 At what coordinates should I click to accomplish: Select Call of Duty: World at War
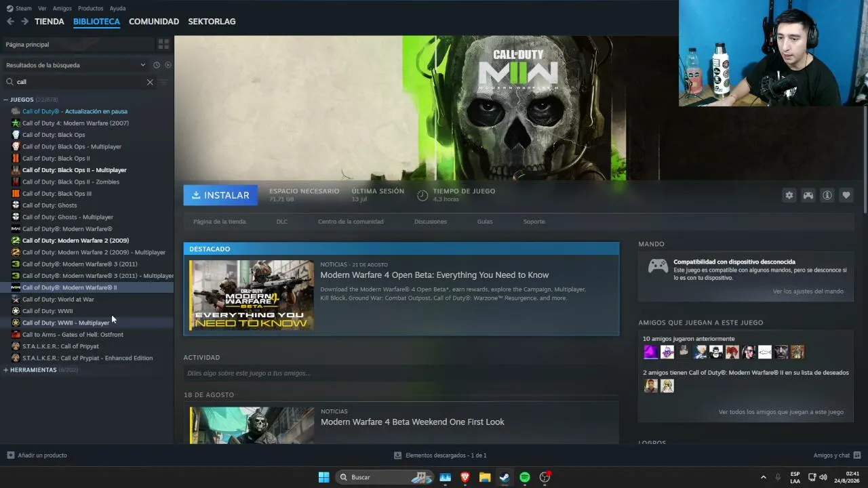[58, 300]
